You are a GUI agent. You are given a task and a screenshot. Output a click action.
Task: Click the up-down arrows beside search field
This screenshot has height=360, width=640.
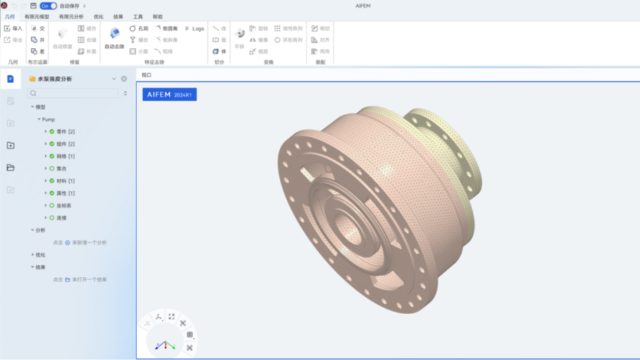[x=125, y=93]
